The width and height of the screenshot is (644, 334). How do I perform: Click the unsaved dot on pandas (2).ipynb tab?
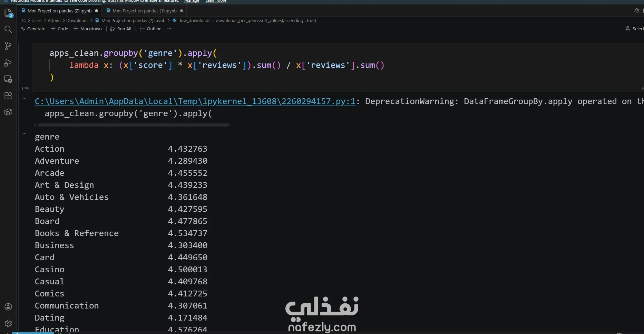coord(97,11)
